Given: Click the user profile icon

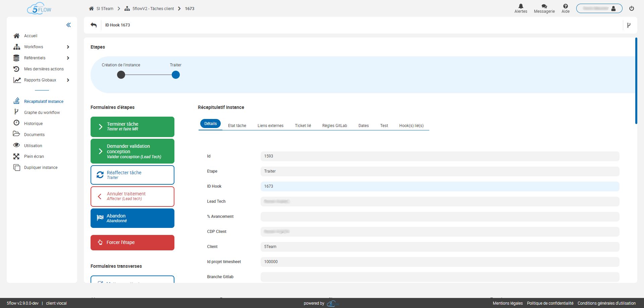Looking at the screenshot, I should pyautogui.click(x=613, y=9).
